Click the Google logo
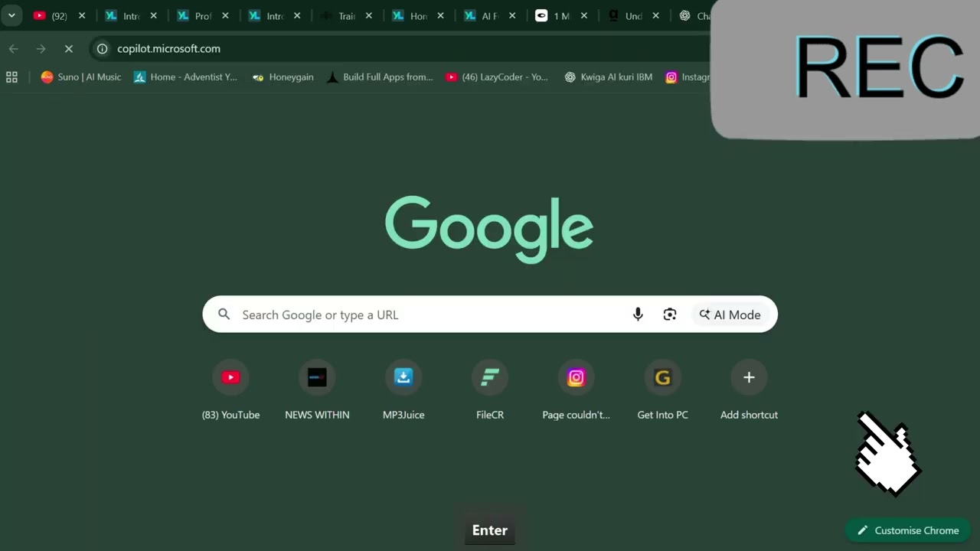This screenshot has height=551, width=980. pos(489,230)
